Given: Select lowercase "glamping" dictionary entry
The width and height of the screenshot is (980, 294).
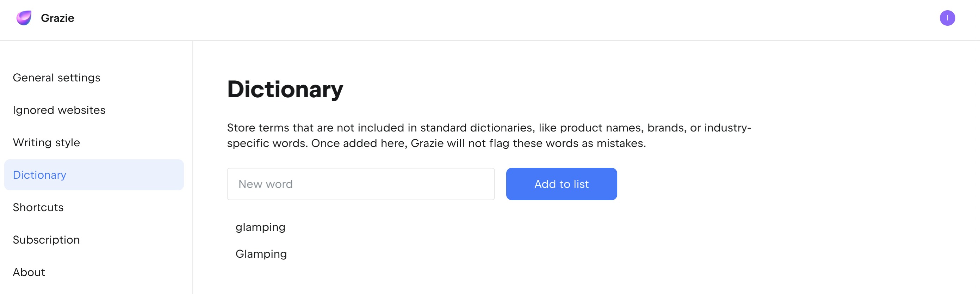Looking at the screenshot, I should (x=260, y=227).
